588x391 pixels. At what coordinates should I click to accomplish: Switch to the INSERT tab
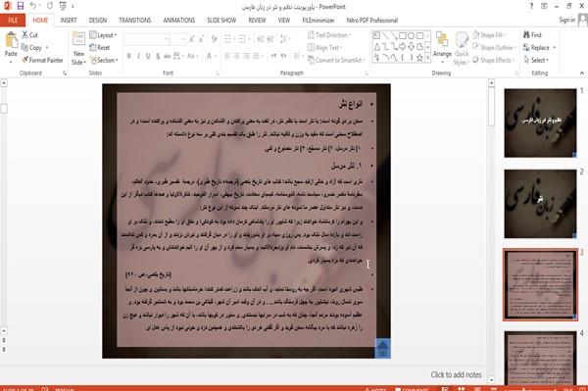point(69,20)
